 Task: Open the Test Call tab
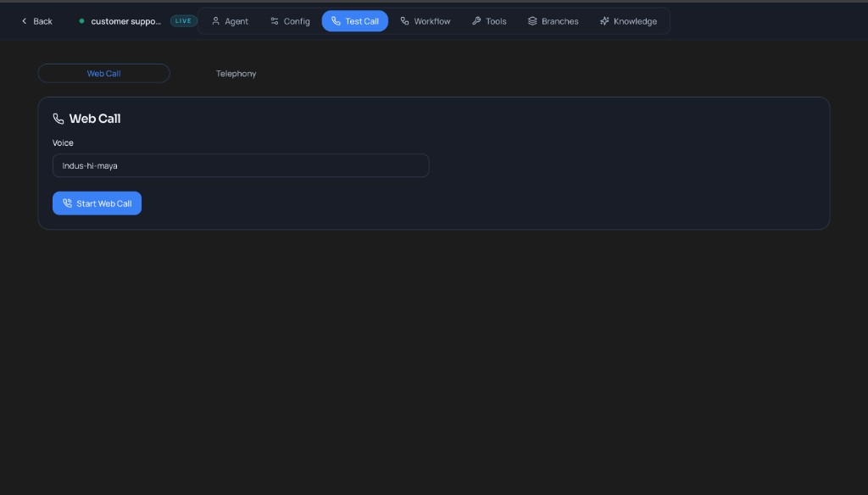(x=354, y=21)
